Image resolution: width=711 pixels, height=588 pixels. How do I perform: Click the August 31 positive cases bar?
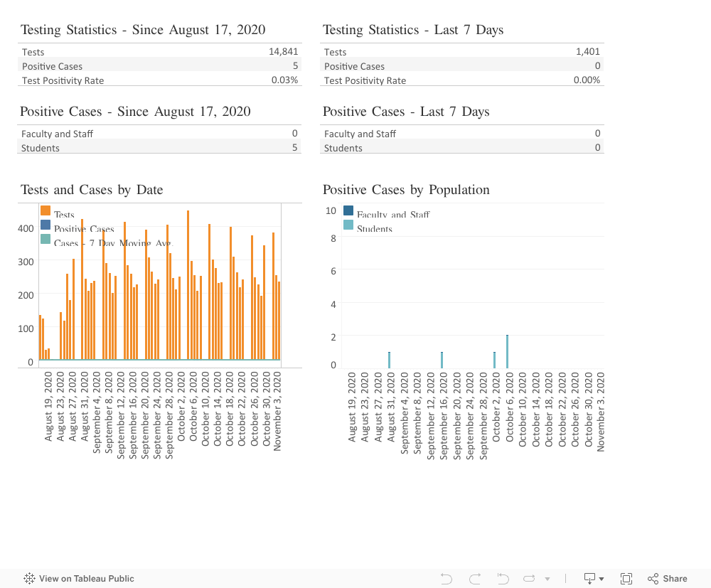[389, 360]
